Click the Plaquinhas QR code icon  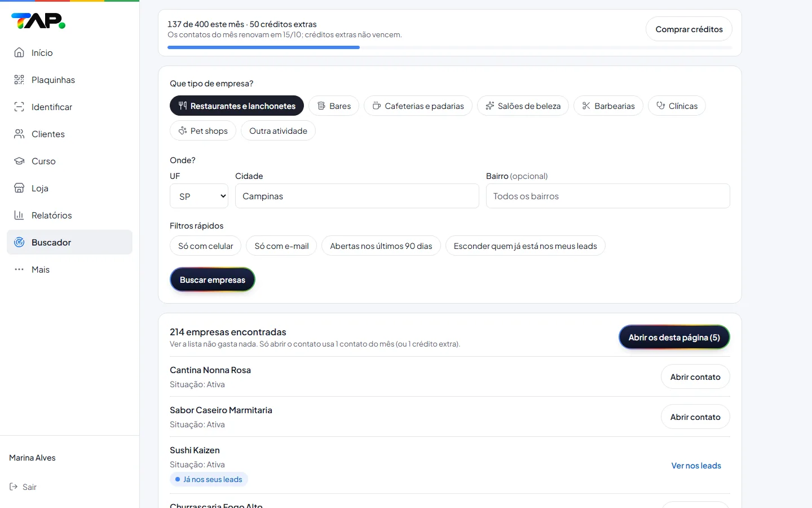click(19, 80)
